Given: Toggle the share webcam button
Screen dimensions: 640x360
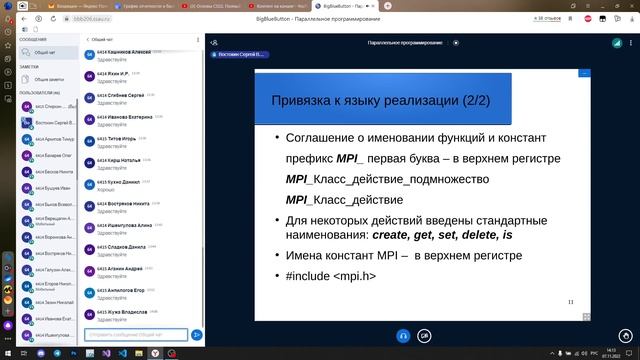Looking at the screenshot, I should [424, 336].
